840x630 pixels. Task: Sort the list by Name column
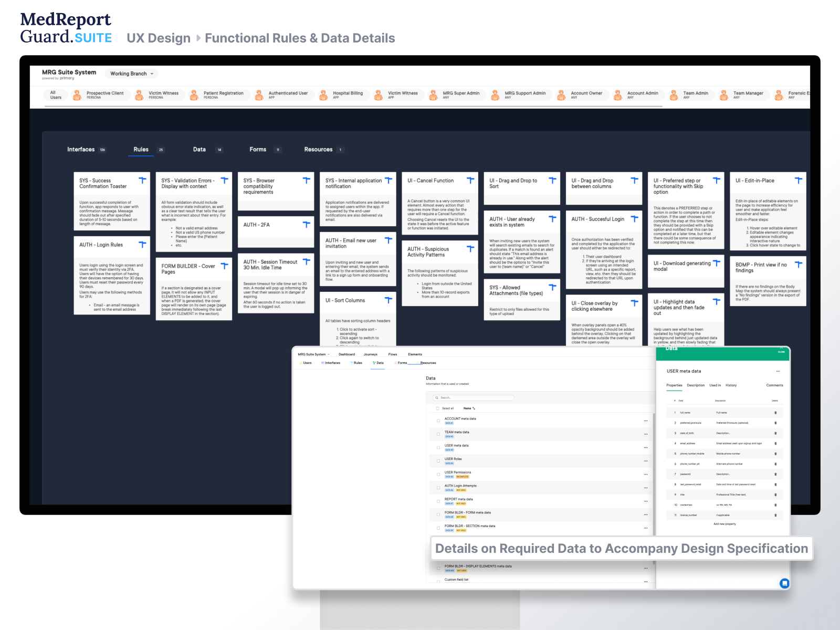coord(469,408)
